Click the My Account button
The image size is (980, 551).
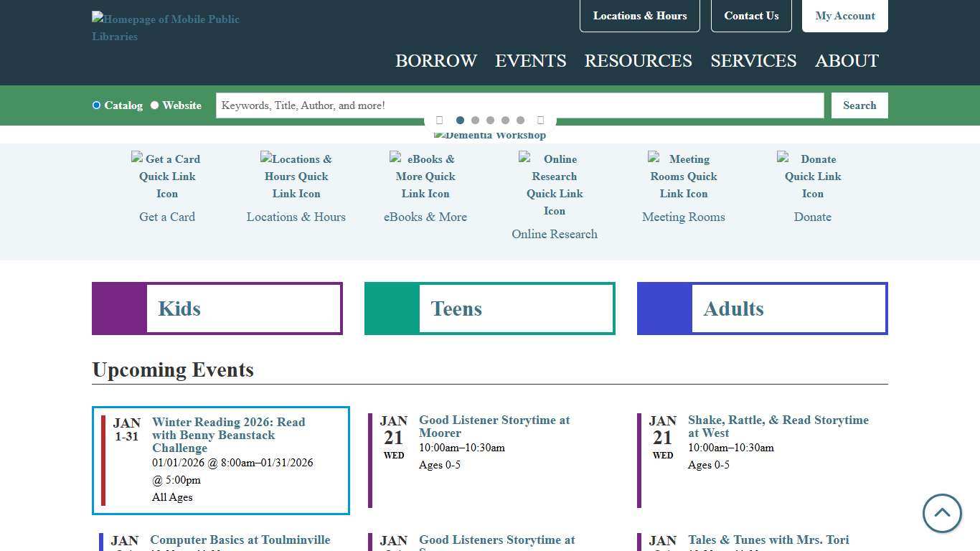point(844,16)
